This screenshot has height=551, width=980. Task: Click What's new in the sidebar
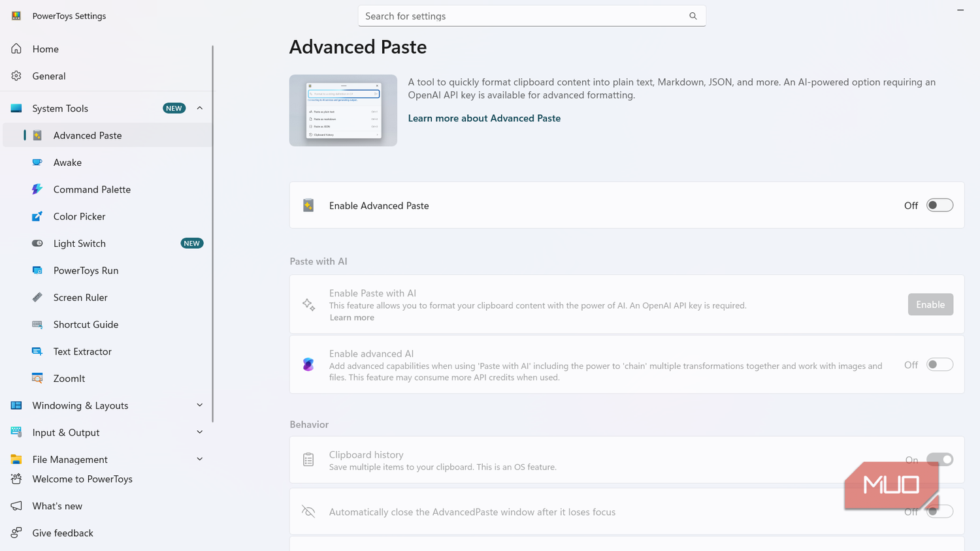pos(57,506)
